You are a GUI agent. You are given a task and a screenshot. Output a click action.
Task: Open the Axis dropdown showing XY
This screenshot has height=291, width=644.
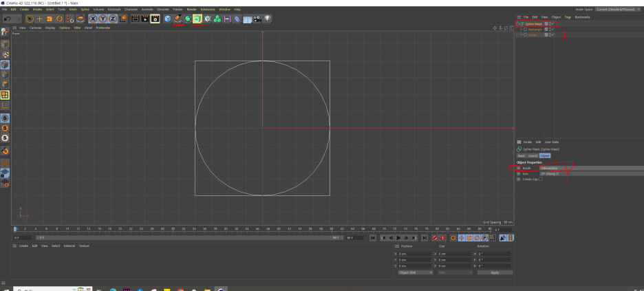(x=592, y=173)
